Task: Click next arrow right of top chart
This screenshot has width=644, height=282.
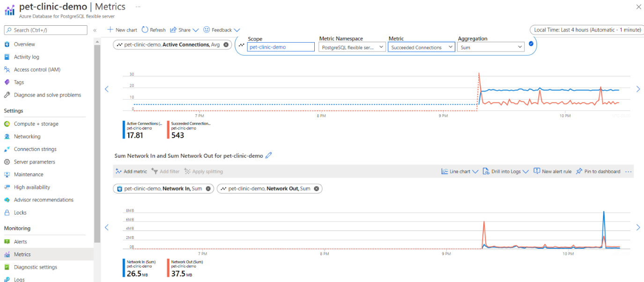Action: pos(638,89)
